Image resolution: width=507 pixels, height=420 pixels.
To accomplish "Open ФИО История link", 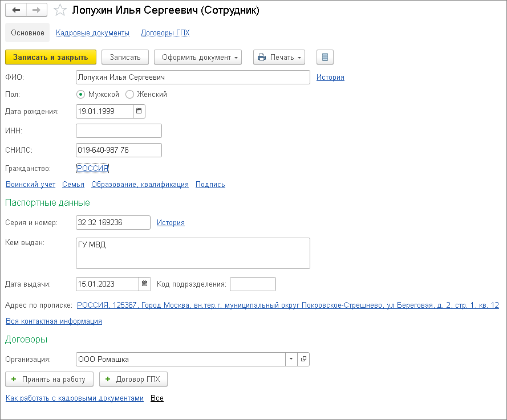I will click(330, 78).
